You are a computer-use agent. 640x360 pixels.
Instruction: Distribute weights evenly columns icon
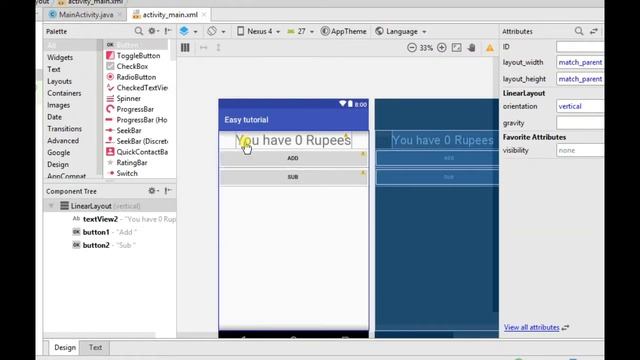[185, 48]
